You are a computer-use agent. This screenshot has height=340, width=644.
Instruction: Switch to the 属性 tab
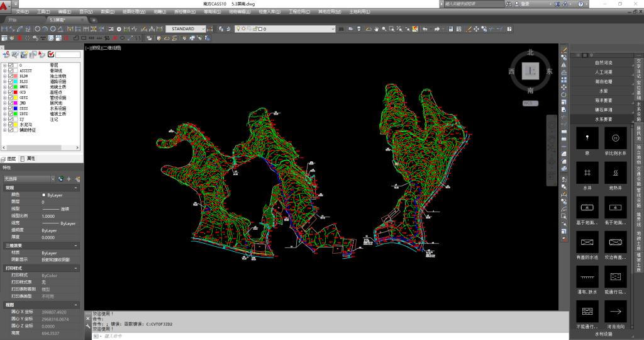pyautogui.click(x=28, y=159)
